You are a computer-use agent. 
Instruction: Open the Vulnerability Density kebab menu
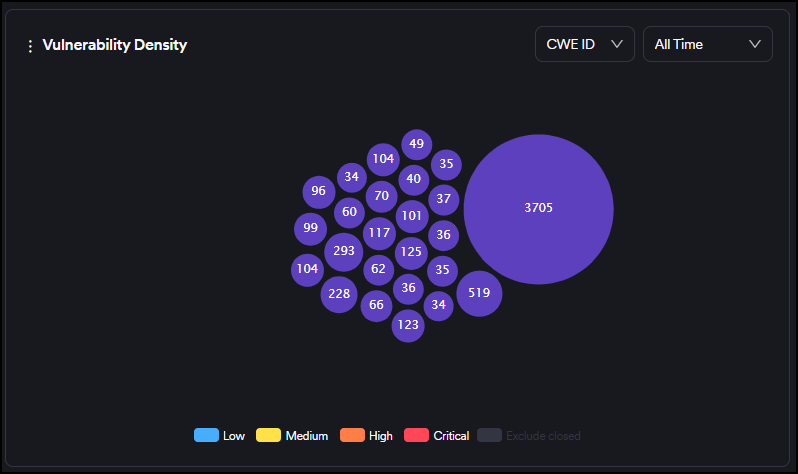click(30, 46)
